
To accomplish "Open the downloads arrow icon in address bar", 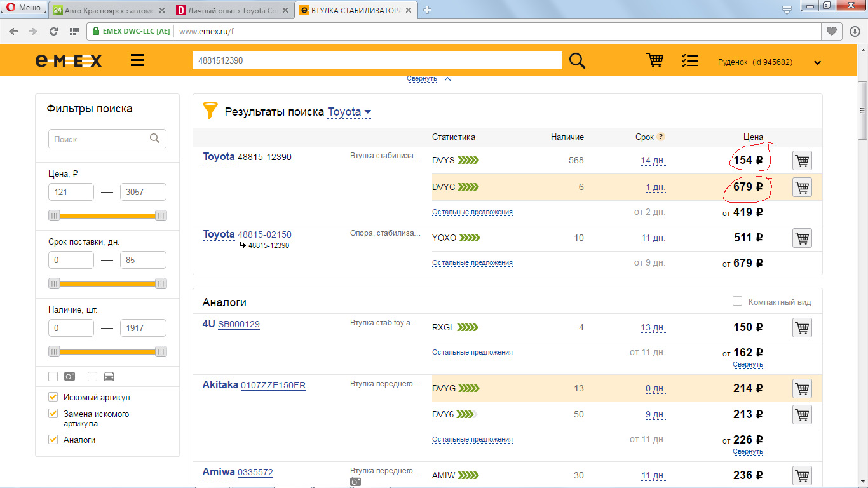I will pyautogui.click(x=855, y=31).
